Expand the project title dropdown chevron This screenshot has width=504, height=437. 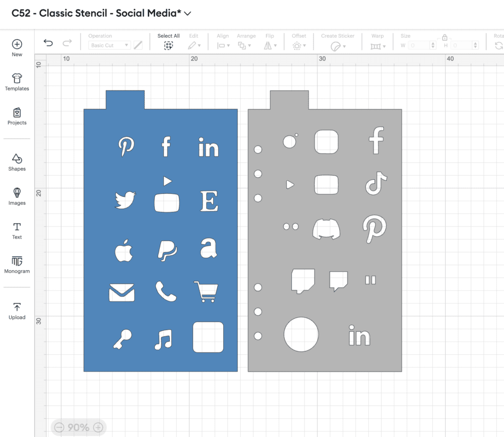(x=188, y=14)
